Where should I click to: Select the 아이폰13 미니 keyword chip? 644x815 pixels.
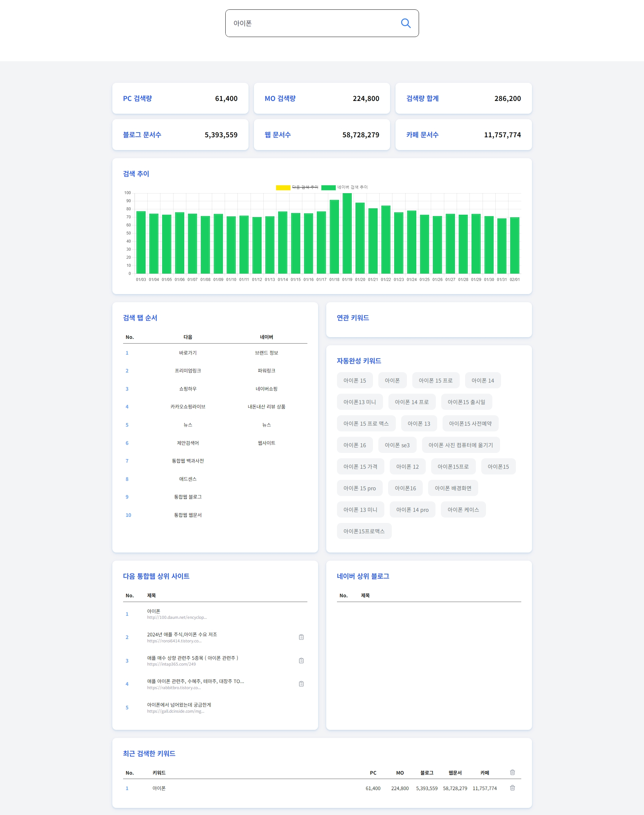(360, 402)
